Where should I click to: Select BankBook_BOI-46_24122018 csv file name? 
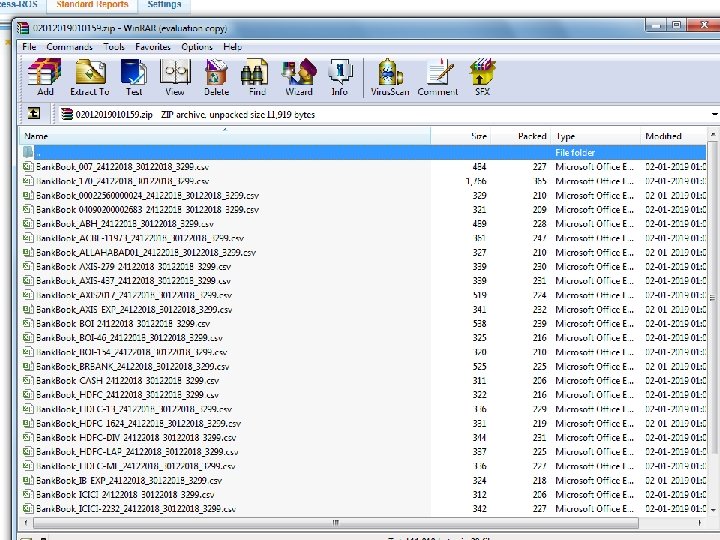pyautogui.click(x=129, y=338)
